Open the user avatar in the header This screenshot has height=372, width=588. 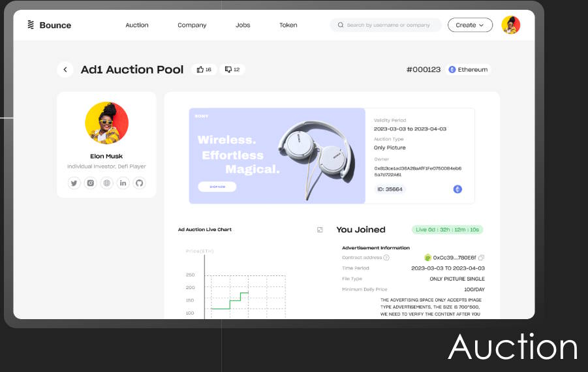[511, 25]
